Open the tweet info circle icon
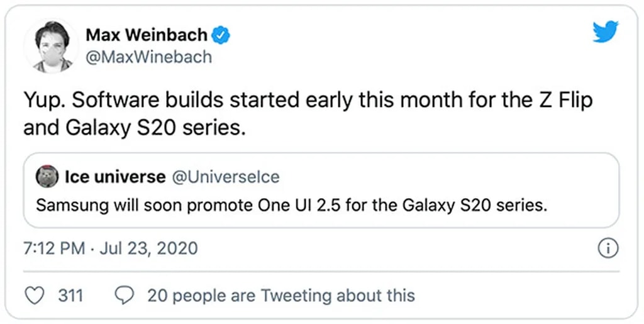 [608, 249]
